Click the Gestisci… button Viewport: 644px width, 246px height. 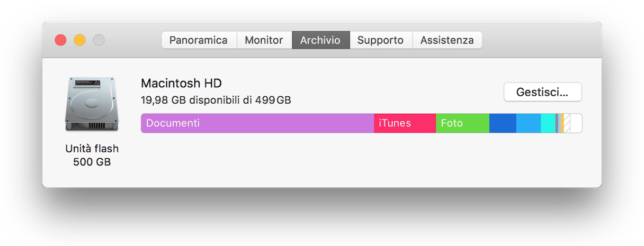point(542,92)
